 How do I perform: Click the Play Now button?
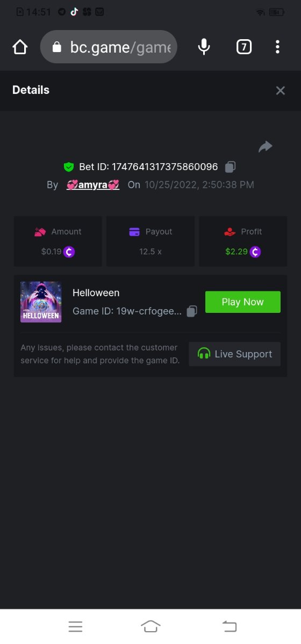coord(243,302)
